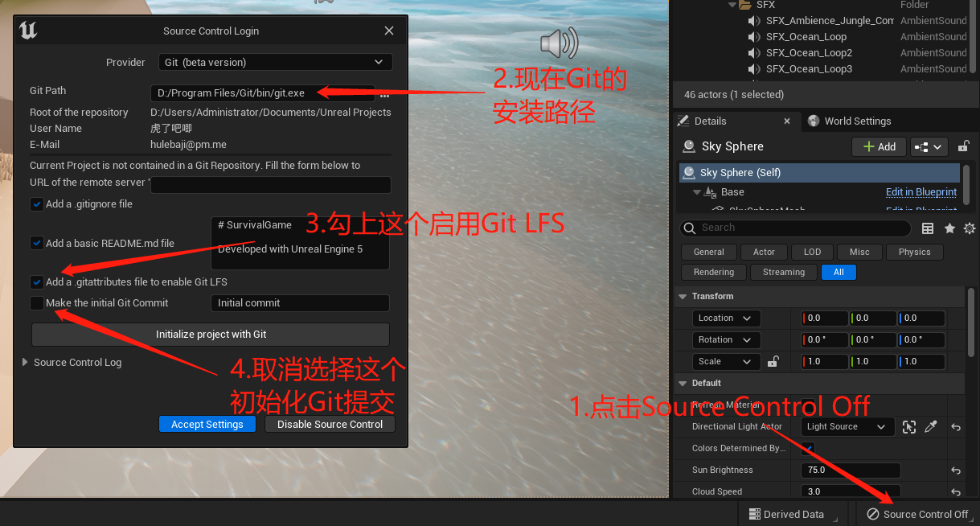Show only favorites with the star icon
The height and width of the screenshot is (526, 980).
tap(949, 228)
